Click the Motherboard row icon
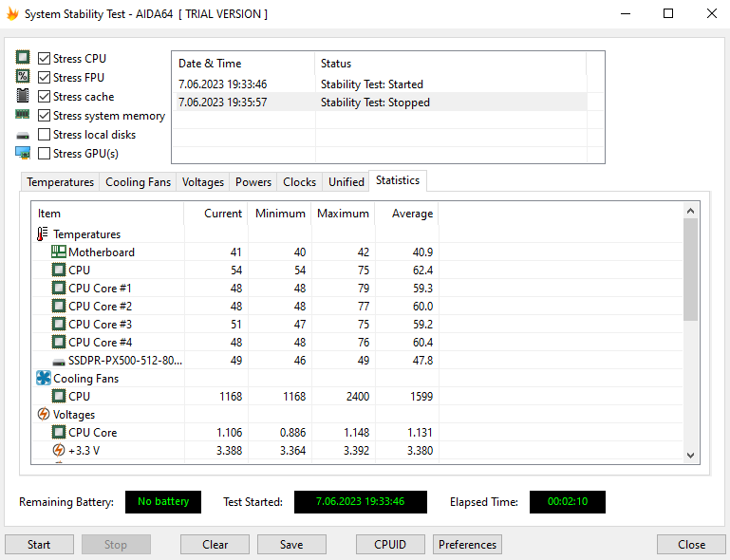The width and height of the screenshot is (730, 560). (58, 252)
